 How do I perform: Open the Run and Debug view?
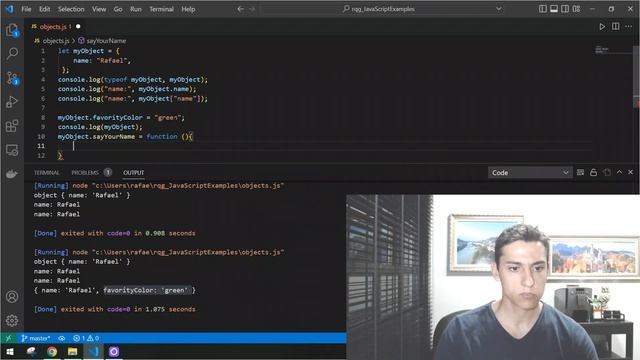pyautogui.click(x=12, y=102)
